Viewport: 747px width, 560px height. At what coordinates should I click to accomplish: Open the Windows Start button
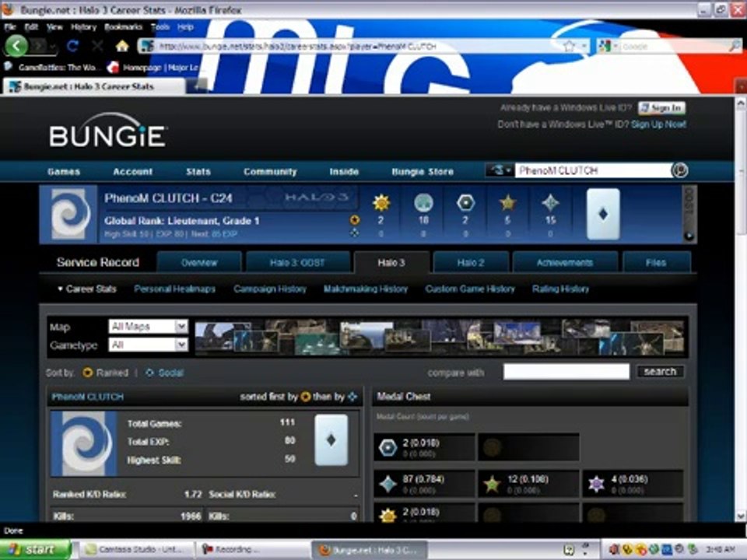coord(35,550)
